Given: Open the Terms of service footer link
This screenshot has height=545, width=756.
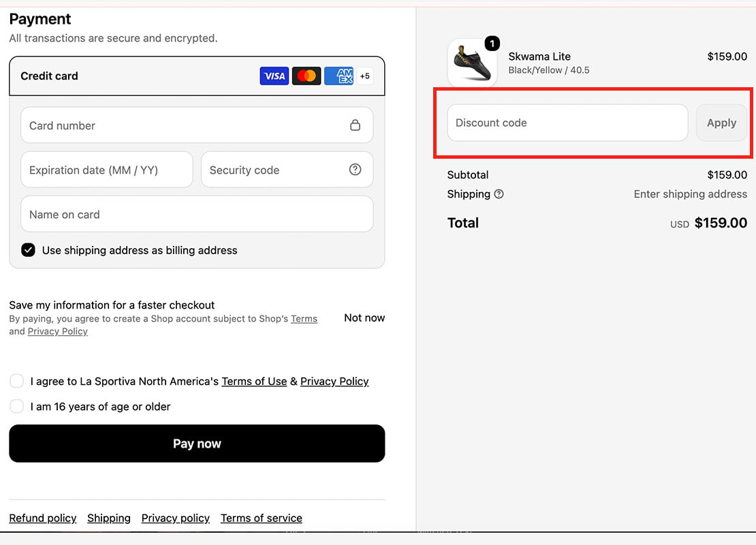Looking at the screenshot, I should (262, 518).
